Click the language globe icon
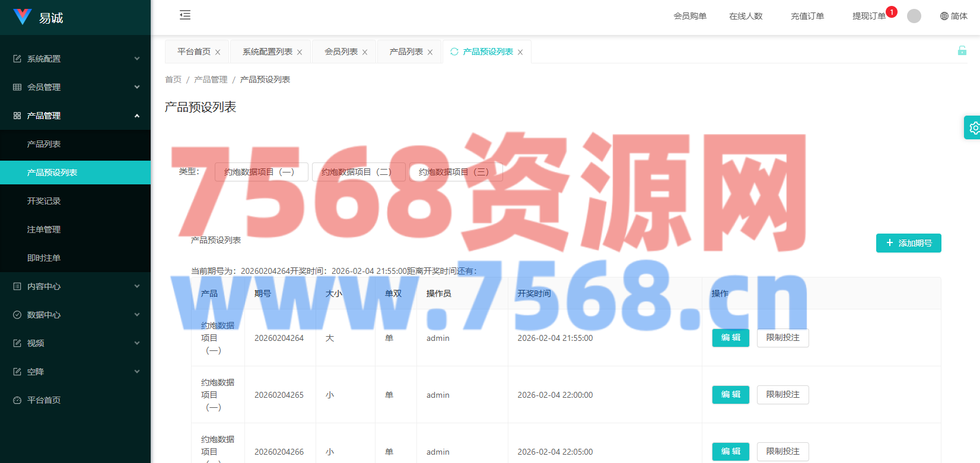This screenshot has height=463, width=980. [944, 16]
